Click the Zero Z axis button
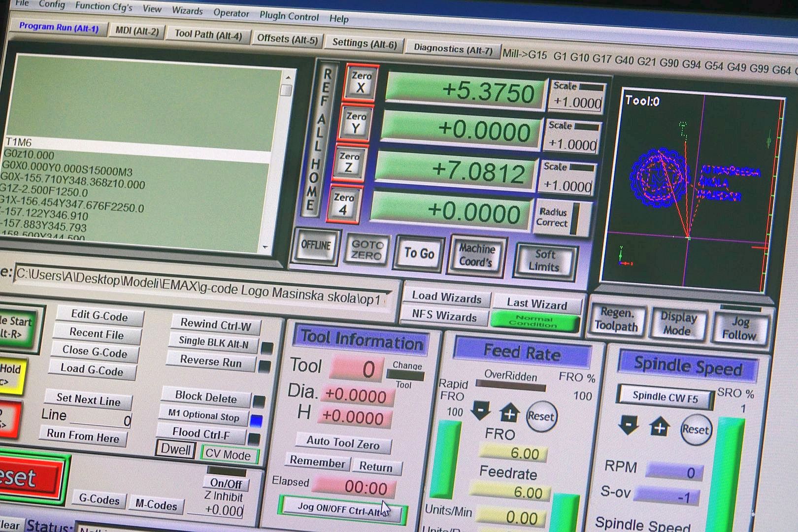The height and width of the screenshot is (532, 798). pyautogui.click(x=349, y=163)
